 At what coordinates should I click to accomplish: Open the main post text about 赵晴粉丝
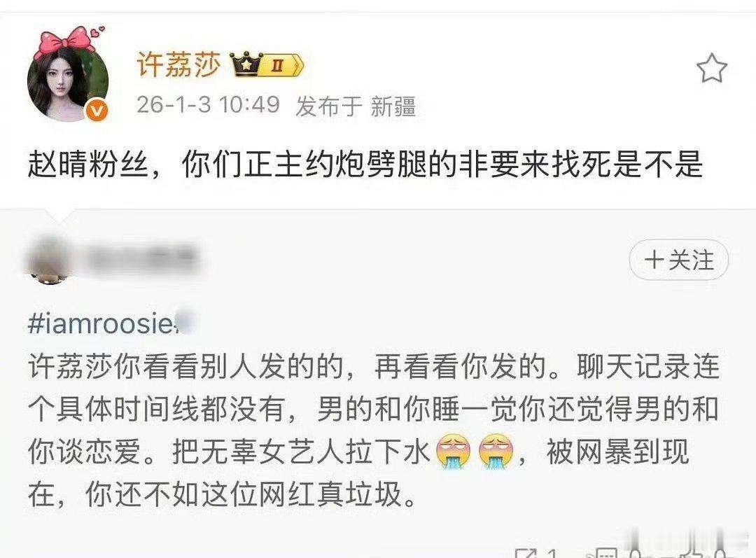(x=365, y=165)
